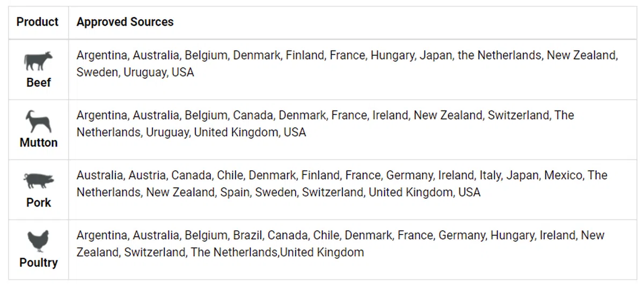This screenshot has width=644, height=286.
Task: Click United Kingdom in the Mutton sources
Action: point(236,133)
